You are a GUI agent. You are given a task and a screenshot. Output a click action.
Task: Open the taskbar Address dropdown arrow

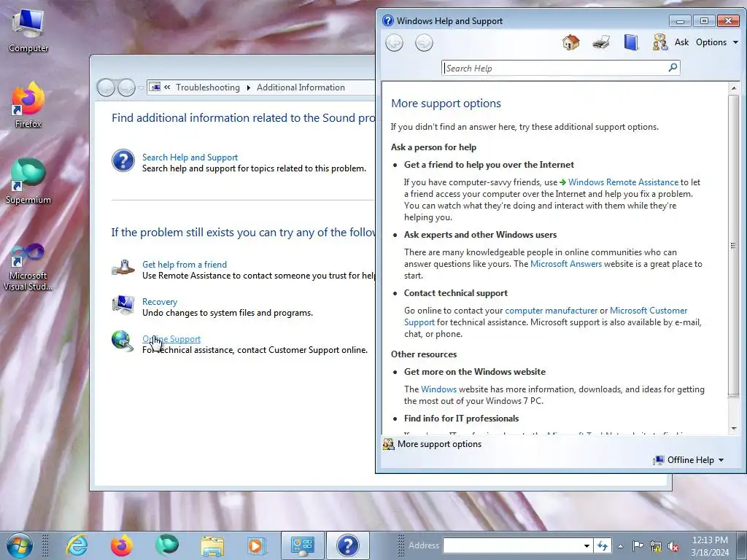click(587, 545)
